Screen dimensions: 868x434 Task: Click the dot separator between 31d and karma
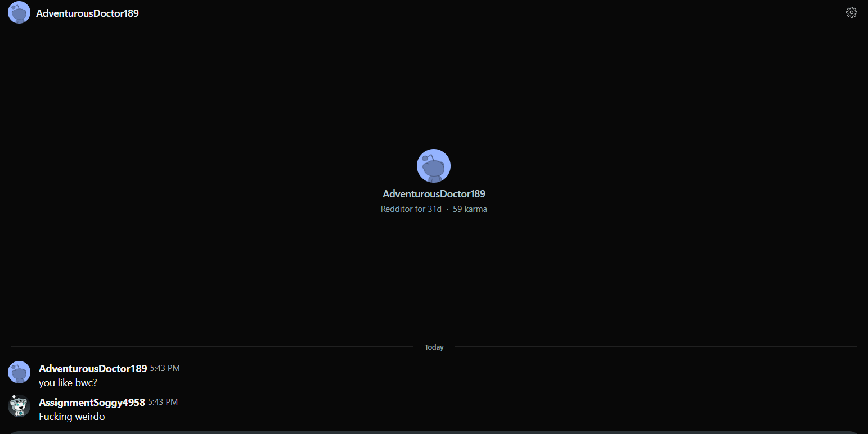coord(447,209)
